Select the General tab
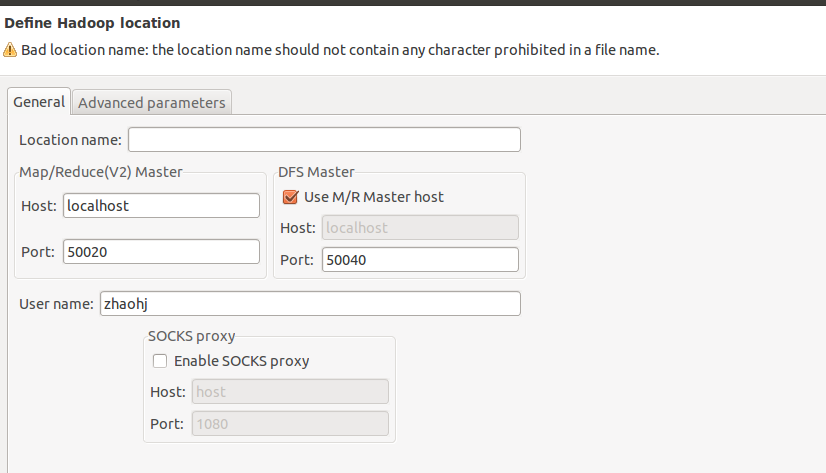This screenshot has width=826, height=473. tap(39, 102)
